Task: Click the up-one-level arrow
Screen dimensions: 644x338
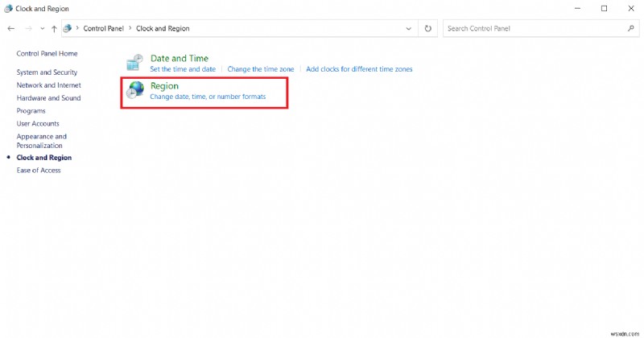Action: coord(54,28)
